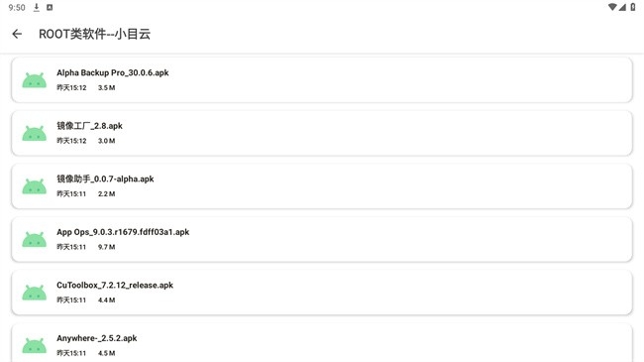Tap Android icon beside 镜像助手 apk

[34, 186]
